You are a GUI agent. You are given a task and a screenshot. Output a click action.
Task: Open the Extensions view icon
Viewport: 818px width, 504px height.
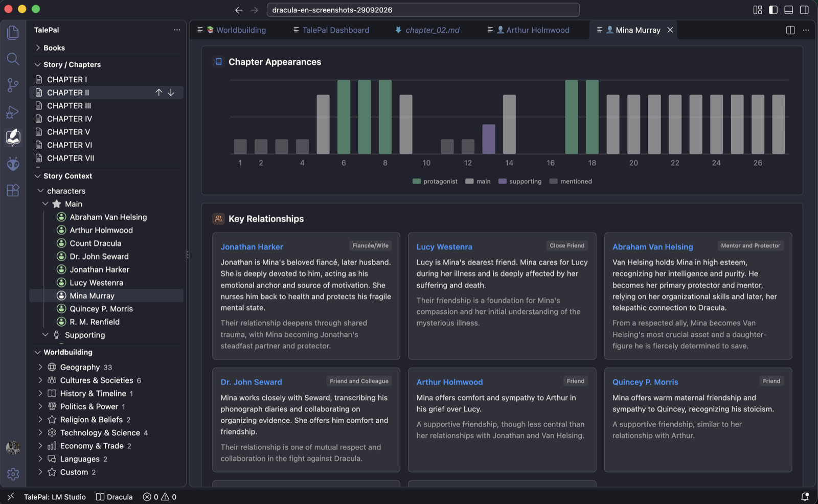click(13, 190)
